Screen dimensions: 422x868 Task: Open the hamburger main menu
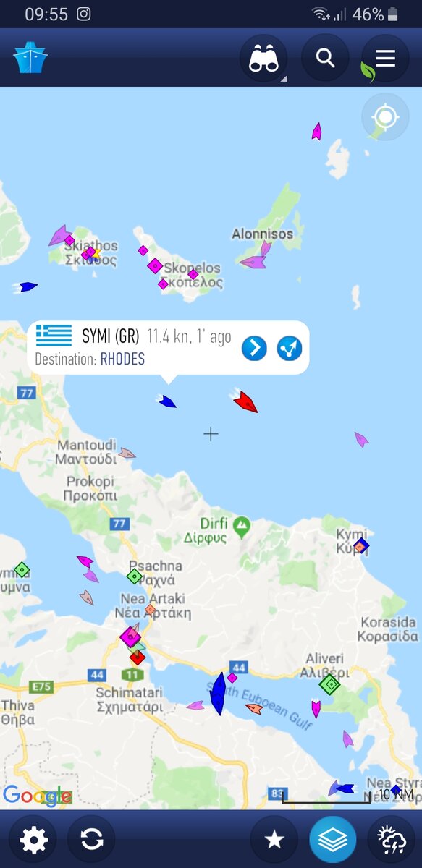coord(386,59)
